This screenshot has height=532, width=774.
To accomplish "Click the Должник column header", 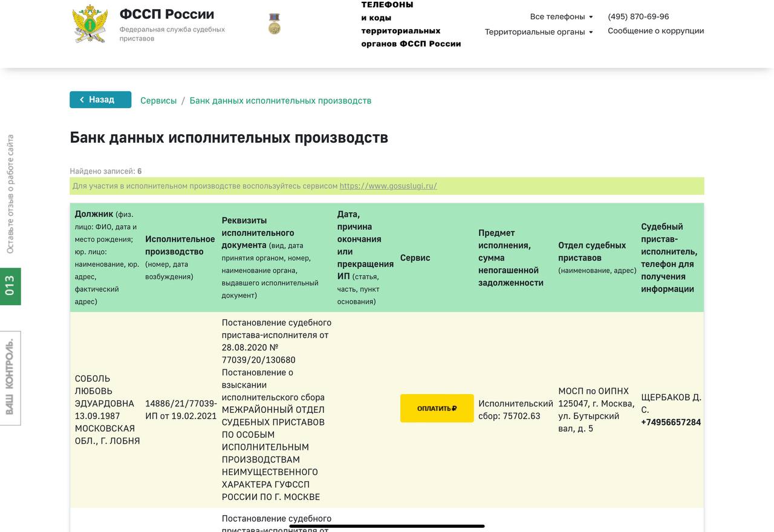I will pos(107,258).
